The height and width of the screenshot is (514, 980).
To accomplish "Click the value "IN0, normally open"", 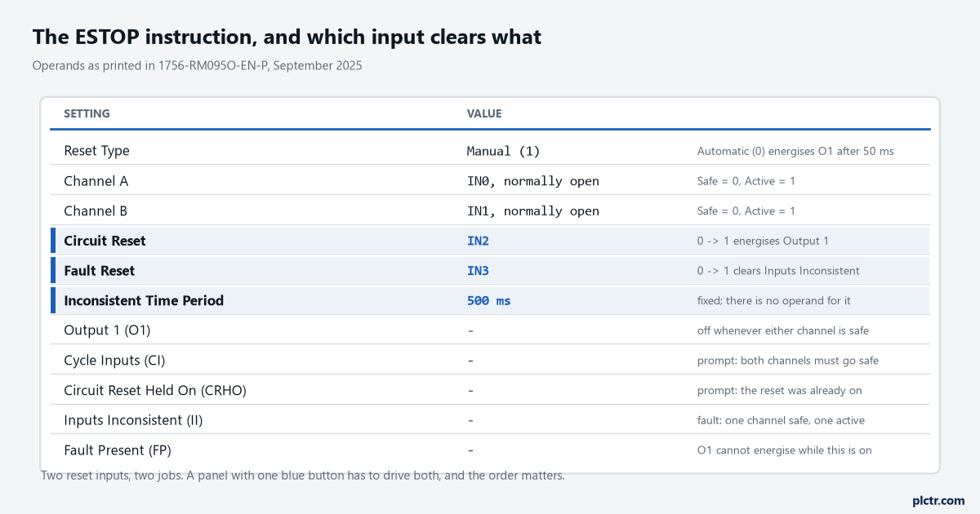I will tap(533, 181).
